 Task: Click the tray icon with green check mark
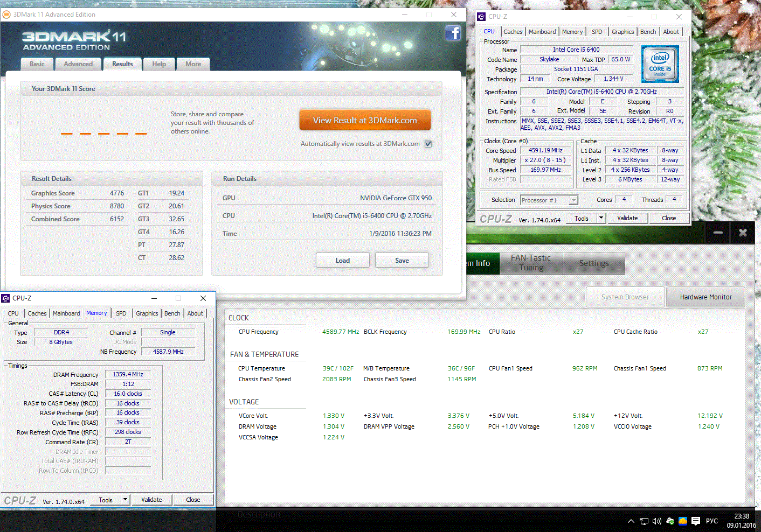coord(670,521)
